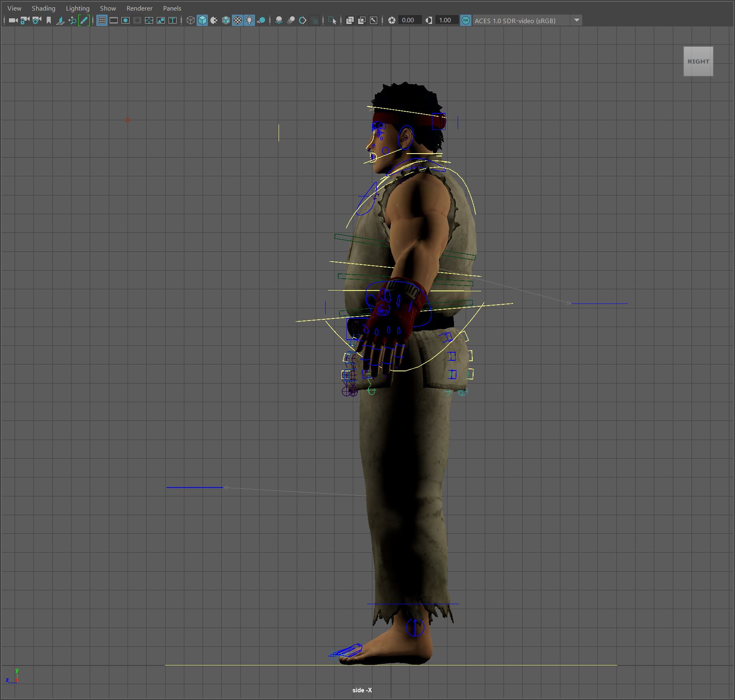Select the blue elbow pole vector line control

click(599, 303)
